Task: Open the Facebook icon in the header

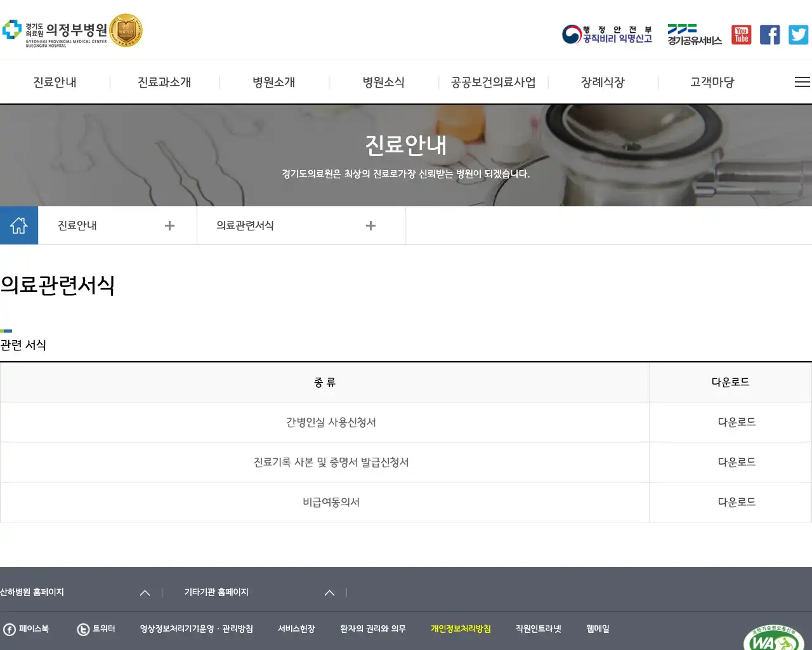Action: pyautogui.click(x=769, y=34)
